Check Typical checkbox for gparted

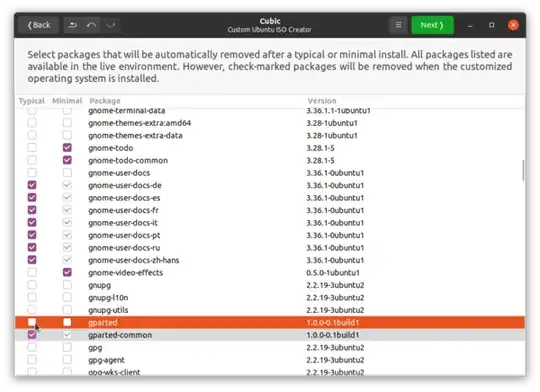[x=32, y=322]
